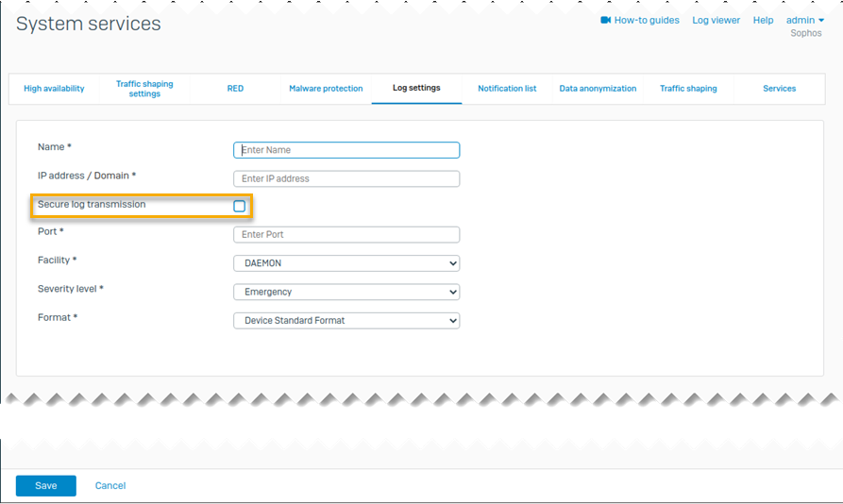Viewport: 843px width, 504px height.
Task: Enable Secure log transmission checkbox
Action: [240, 206]
